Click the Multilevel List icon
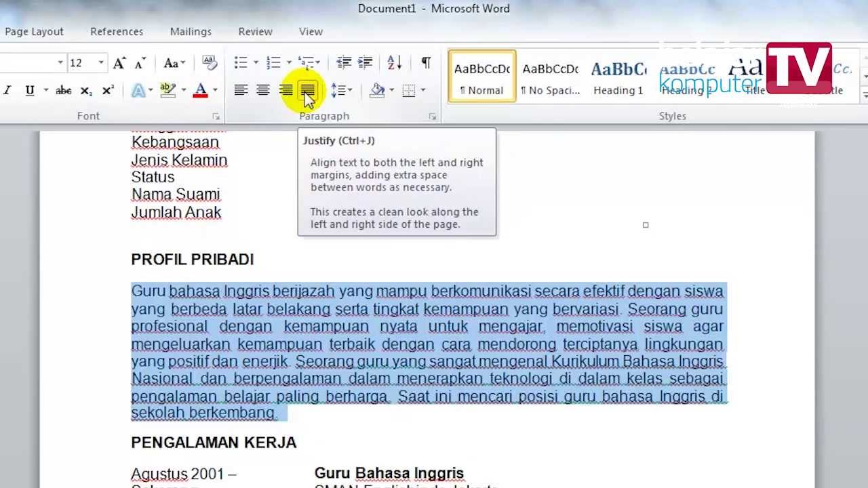 (x=306, y=62)
